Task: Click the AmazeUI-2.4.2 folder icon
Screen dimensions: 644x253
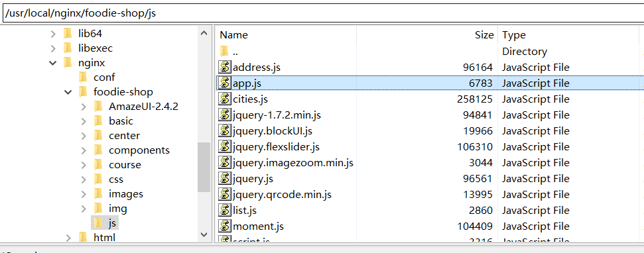Action: (99, 107)
